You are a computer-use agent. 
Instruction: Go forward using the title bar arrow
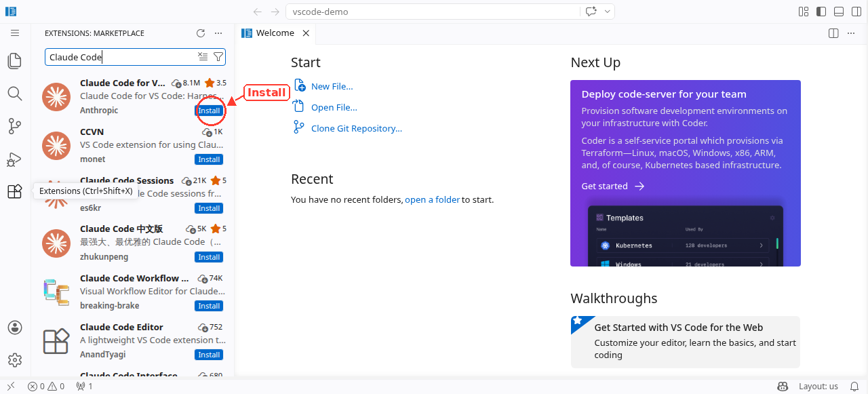coord(275,12)
